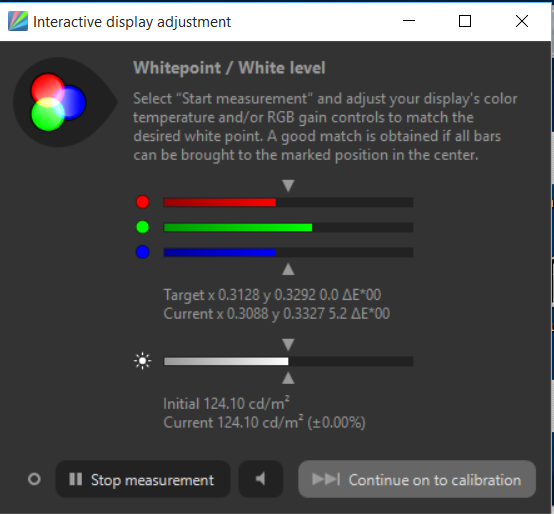Screen dimensions: 554x514
Task: Click the upward marker below the blue bar
Action: click(288, 269)
